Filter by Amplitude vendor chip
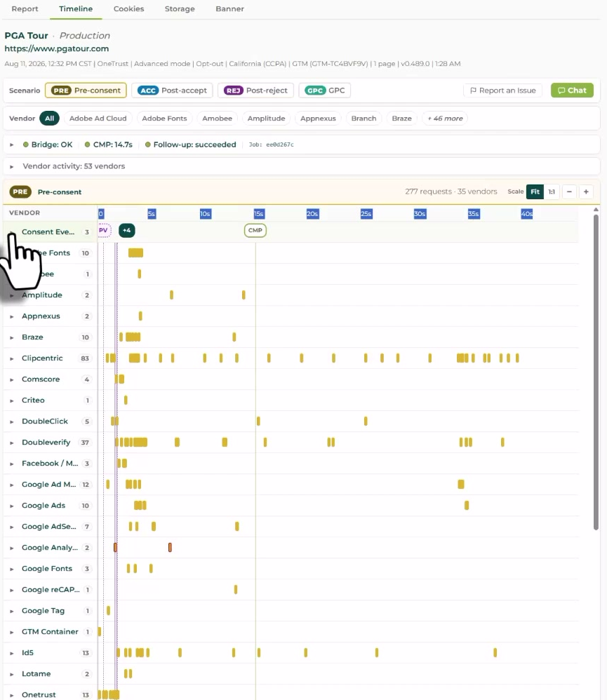The width and height of the screenshot is (607, 700). click(x=266, y=119)
